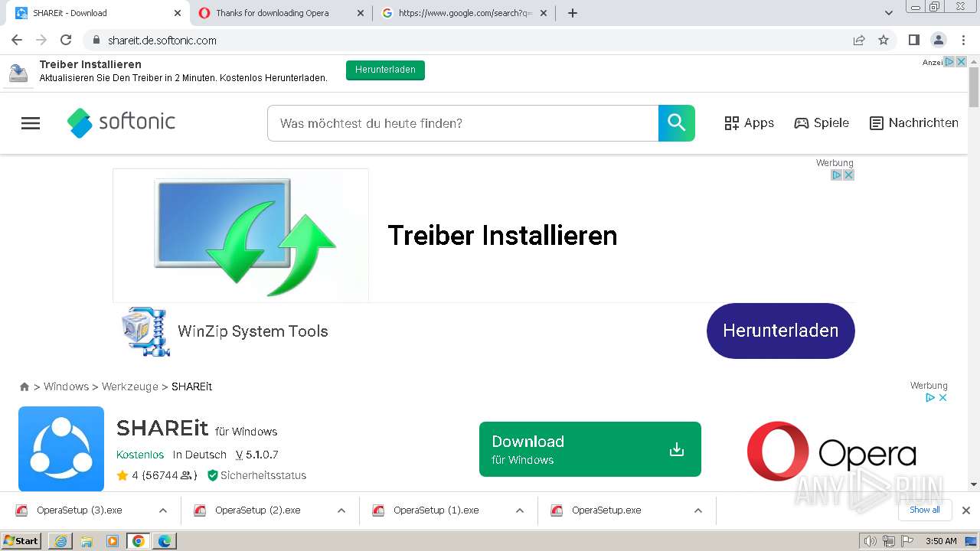This screenshot has height=551, width=980.
Task: Open the Softonic hamburger menu
Action: click(x=31, y=123)
